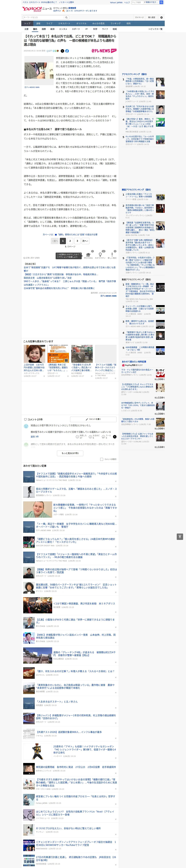Open related link 日本保守党 食料品の消費税
The height and width of the screenshot is (868, 186).
pyautogui.click(x=59, y=288)
